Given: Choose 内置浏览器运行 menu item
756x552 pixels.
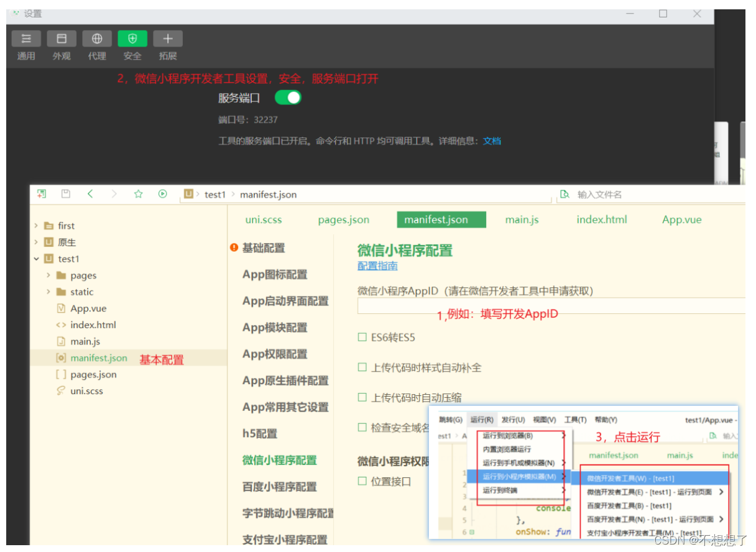Looking at the screenshot, I should [507, 449].
